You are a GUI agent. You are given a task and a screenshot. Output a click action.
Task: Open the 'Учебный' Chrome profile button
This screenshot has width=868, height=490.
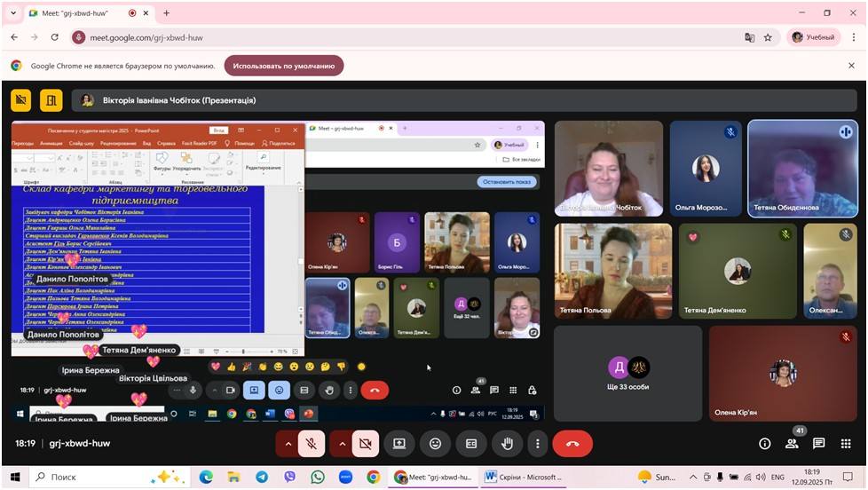813,37
